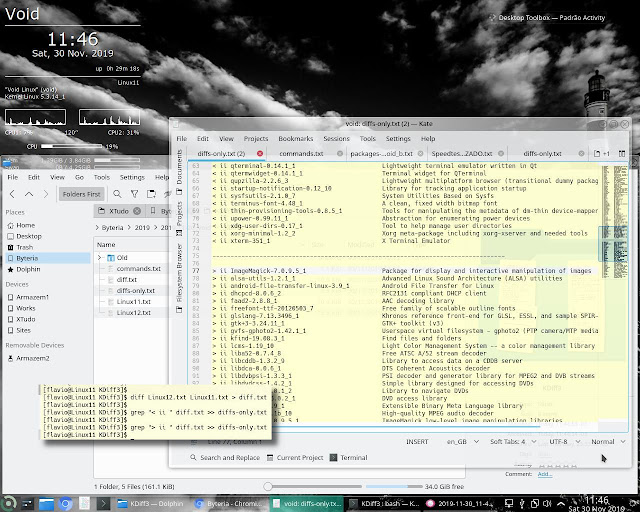Viewport: 640px width, 512px height.
Task: Close the XTudo tab in Dolphin
Action: [137, 211]
